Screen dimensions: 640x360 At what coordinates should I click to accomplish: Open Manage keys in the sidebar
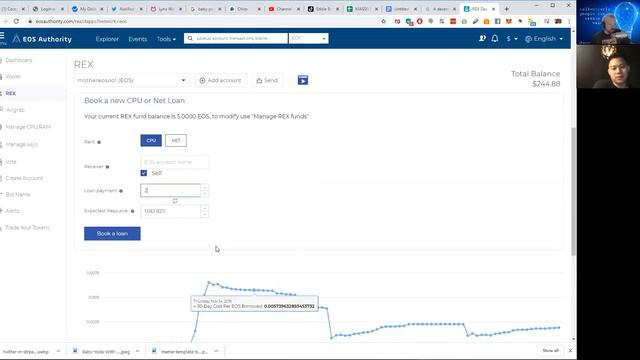(x=21, y=144)
